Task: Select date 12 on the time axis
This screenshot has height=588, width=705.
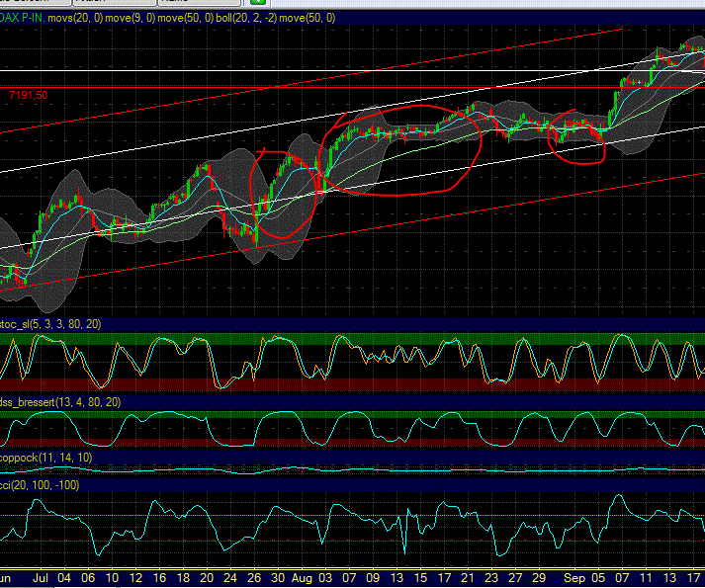Action: (135, 578)
